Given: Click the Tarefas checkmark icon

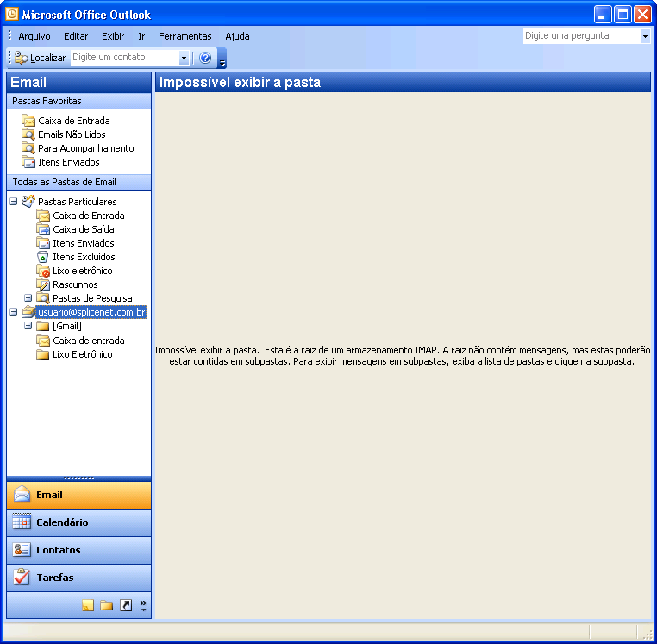Looking at the screenshot, I should coord(22,577).
